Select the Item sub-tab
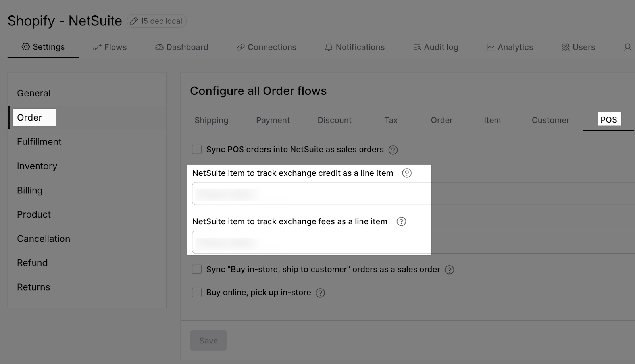This screenshot has height=364, width=635. coord(492,120)
